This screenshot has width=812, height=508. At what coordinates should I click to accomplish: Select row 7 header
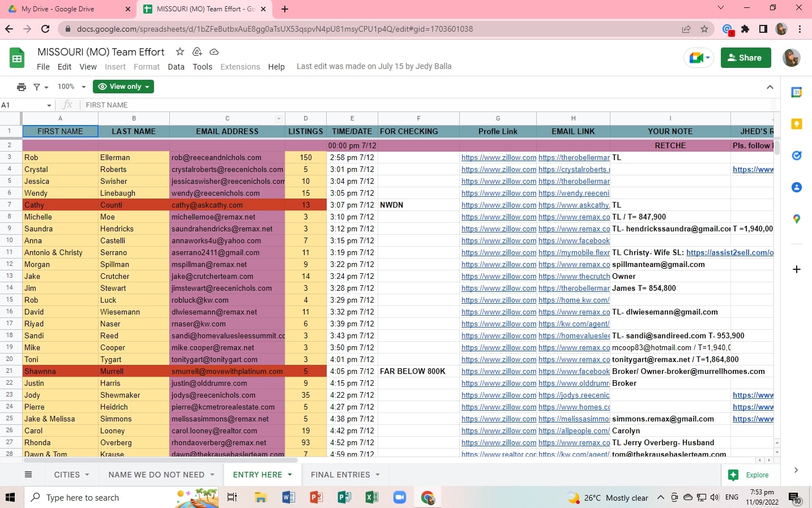pyautogui.click(x=10, y=205)
